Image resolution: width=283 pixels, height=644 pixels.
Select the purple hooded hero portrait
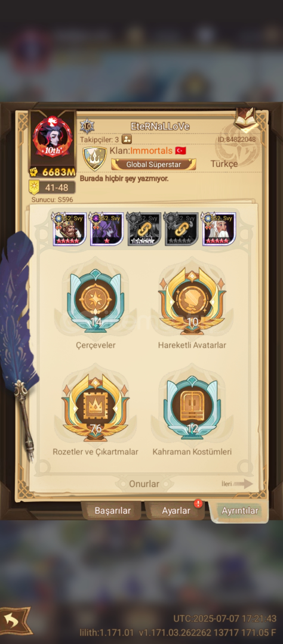pyautogui.click(x=106, y=229)
